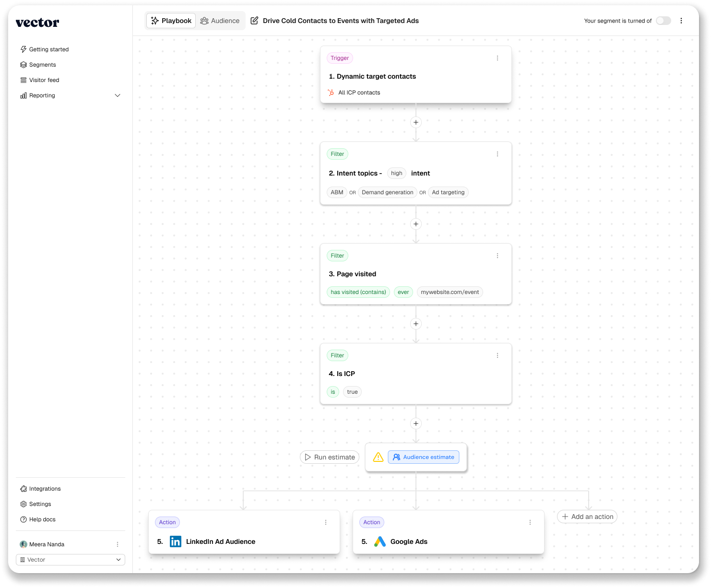Open the Vector workspace dropdown

click(x=71, y=560)
